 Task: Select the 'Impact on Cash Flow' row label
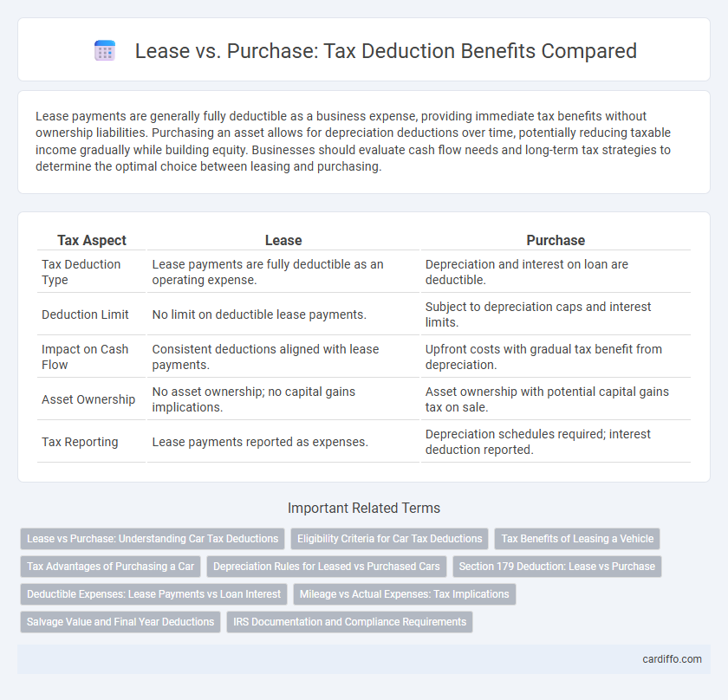coord(85,357)
